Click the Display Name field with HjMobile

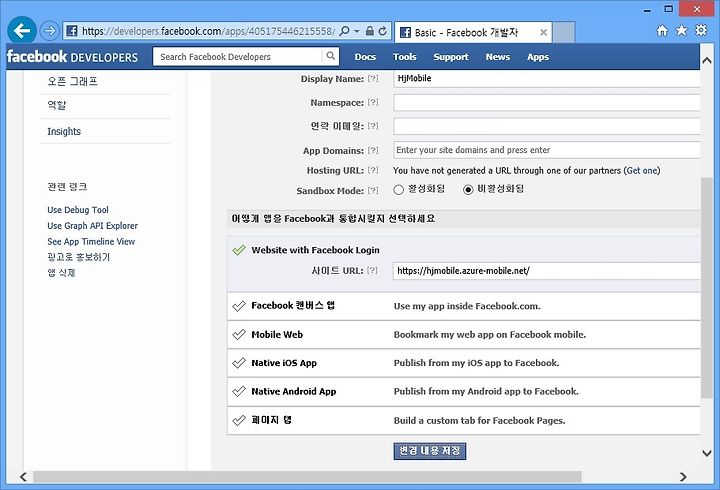(x=546, y=78)
